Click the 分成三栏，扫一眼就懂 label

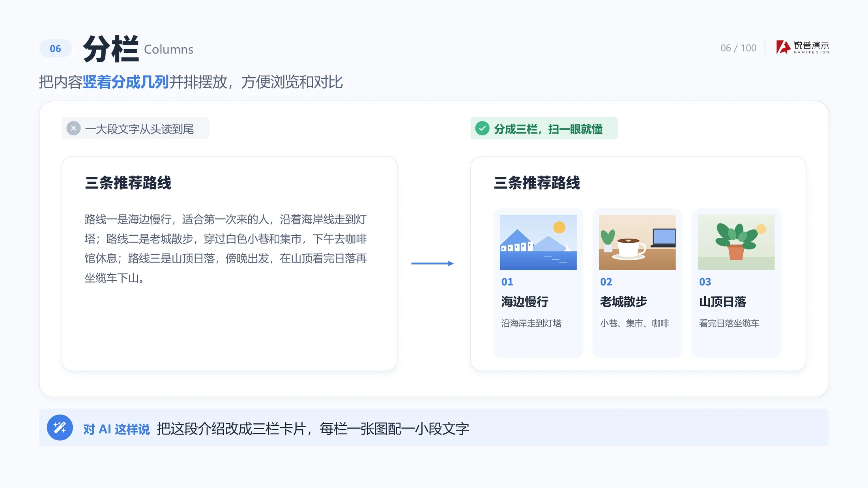pos(548,129)
